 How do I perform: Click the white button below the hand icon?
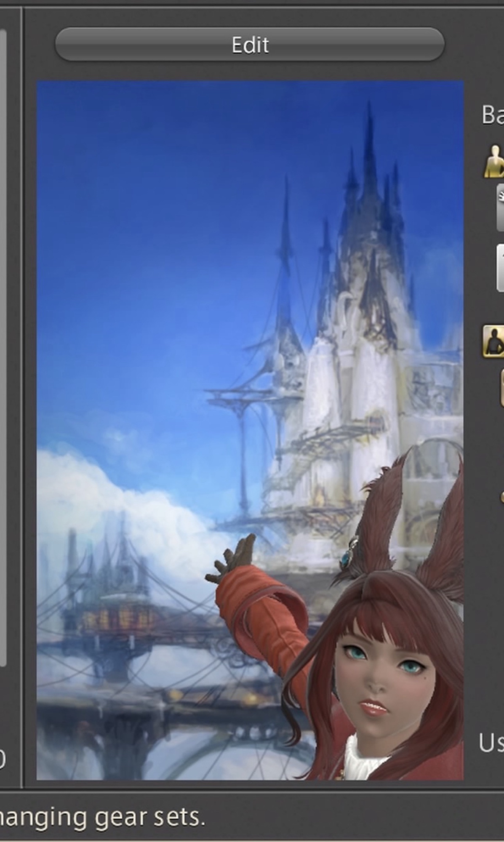pyautogui.click(x=500, y=268)
